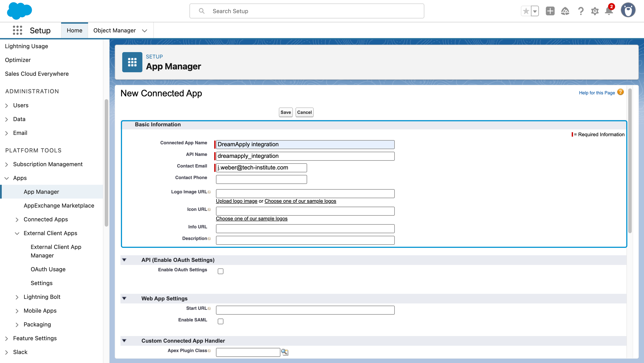Collapse the Web App Settings section
Image resolution: width=644 pixels, height=363 pixels.
(x=124, y=298)
